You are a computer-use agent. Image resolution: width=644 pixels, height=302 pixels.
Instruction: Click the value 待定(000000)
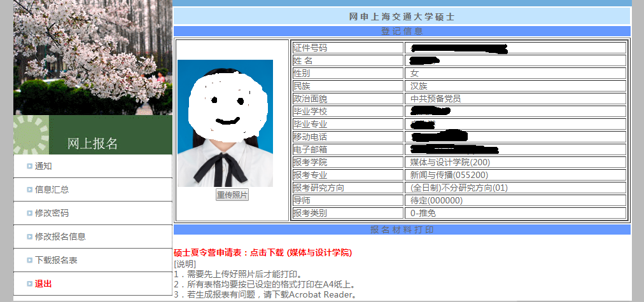(437, 201)
